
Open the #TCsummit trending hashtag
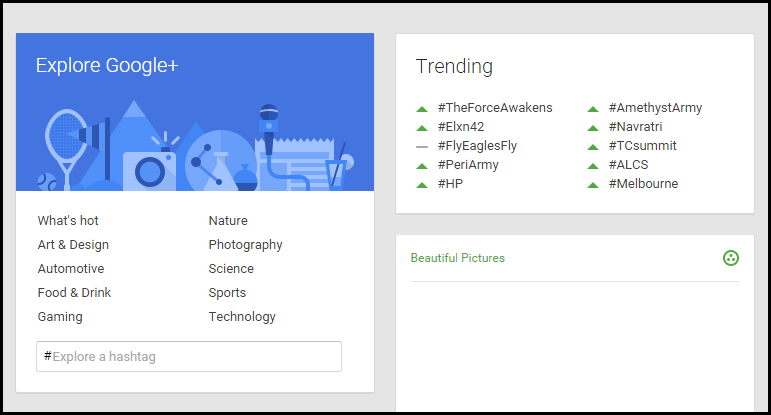643,146
